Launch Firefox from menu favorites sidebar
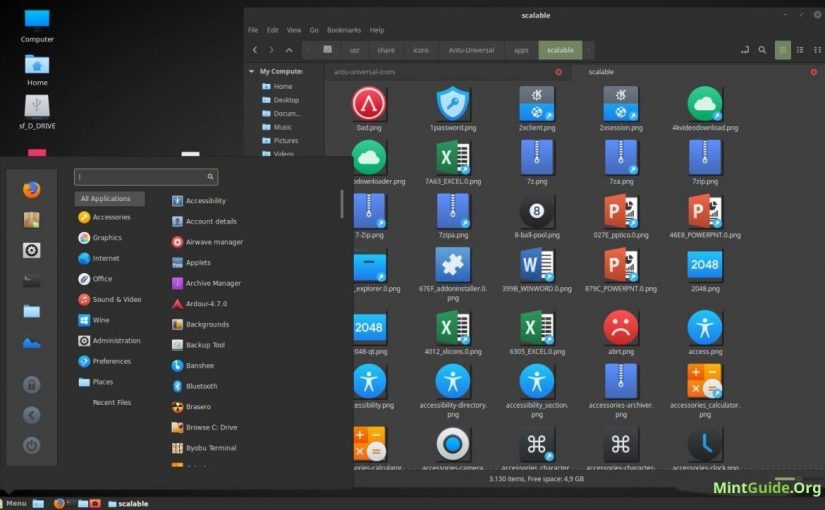The image size is (825, 510). [32, 189]
